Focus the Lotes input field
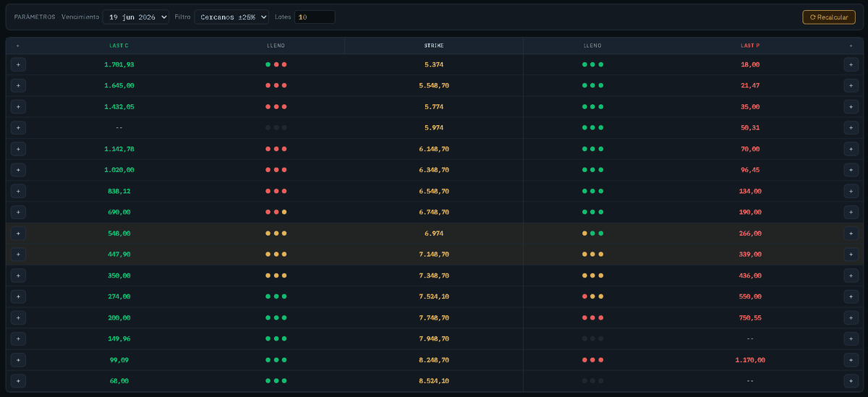Screen dimensions: 868x397 click(315, 17)
